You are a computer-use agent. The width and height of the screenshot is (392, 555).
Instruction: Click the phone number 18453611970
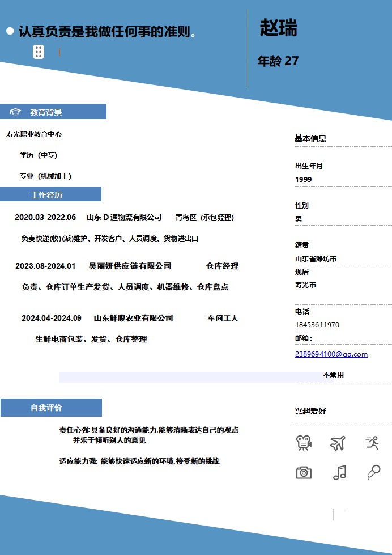[317, 325]
